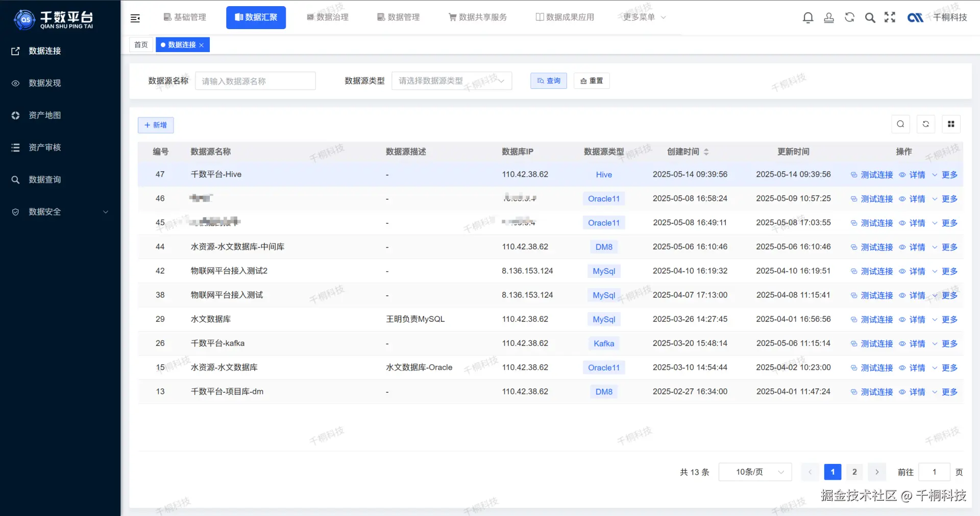
Task: Test connection for 千数平台-项目库-dm row
Action: 872,392
